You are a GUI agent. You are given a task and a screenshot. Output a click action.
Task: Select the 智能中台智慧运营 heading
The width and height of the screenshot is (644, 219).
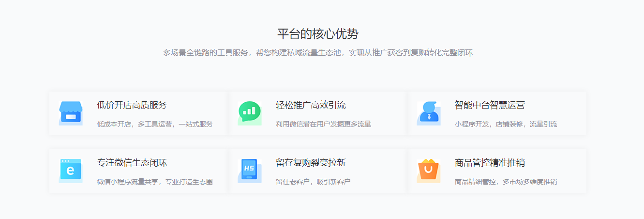[x=490, y=105]
